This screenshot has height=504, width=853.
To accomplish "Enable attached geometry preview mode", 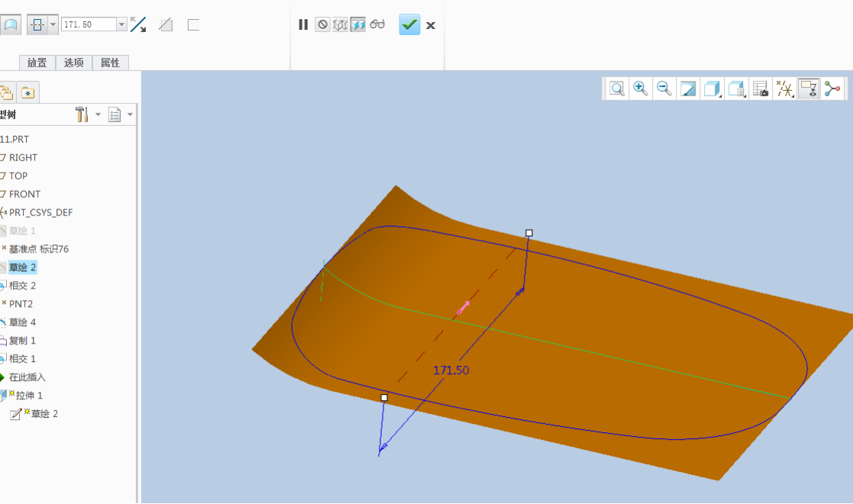I will [x=358, y=24].
